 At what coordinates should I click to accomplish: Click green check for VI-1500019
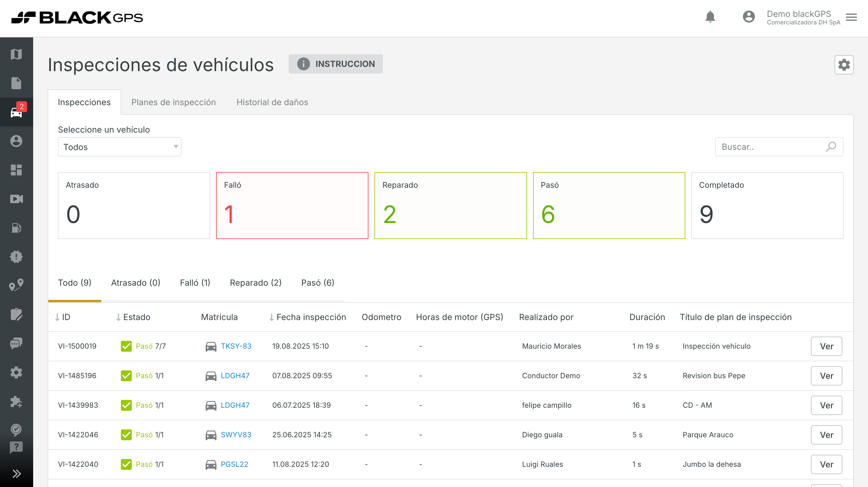point(126,346)
